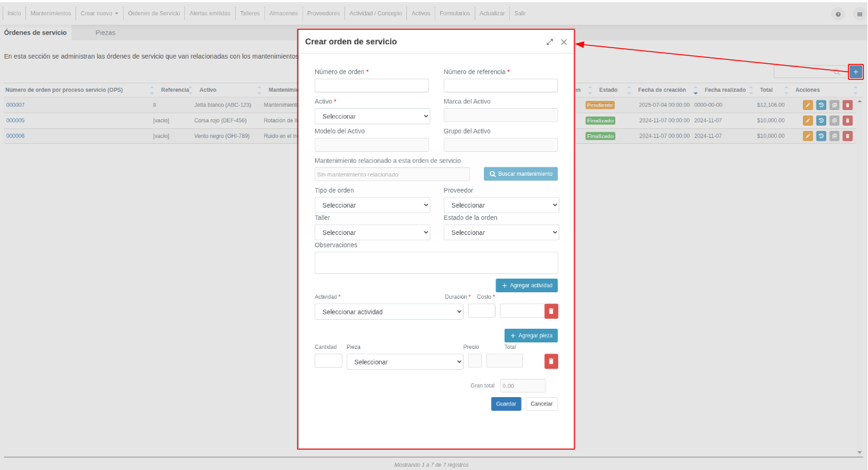Screen dimensions: 868x470
Task: Open history icon for order 000007
Action: pyautogui.click(x=821, y=105)
